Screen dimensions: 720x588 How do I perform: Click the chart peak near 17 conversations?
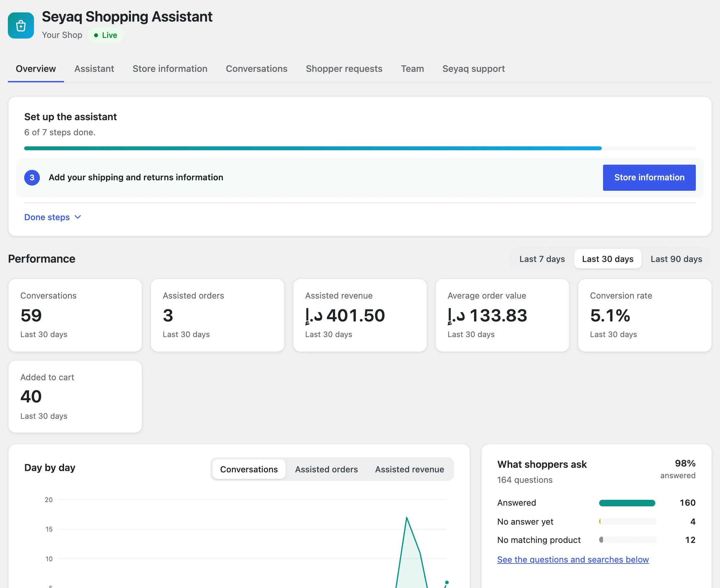[406, 517]
